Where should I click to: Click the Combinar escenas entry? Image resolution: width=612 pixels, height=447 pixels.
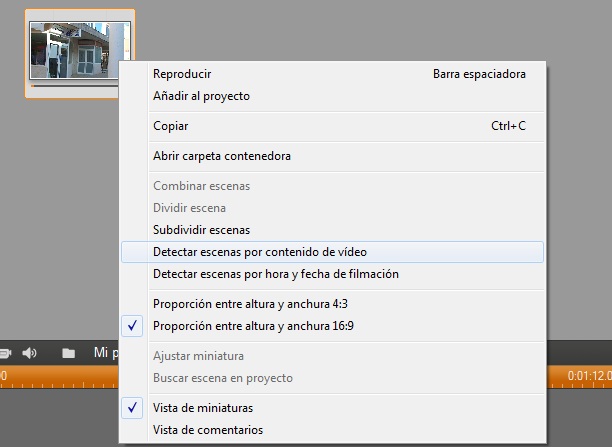(x=201, y=186)
